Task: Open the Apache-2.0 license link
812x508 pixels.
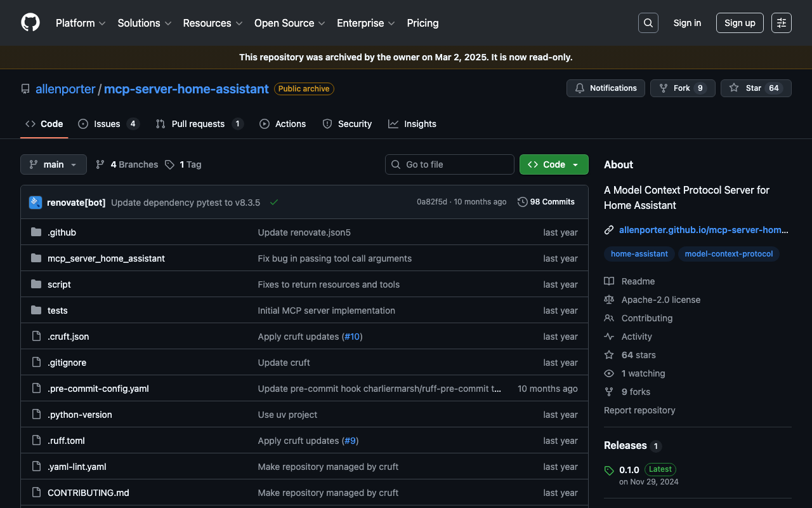Action: point(660,300)
